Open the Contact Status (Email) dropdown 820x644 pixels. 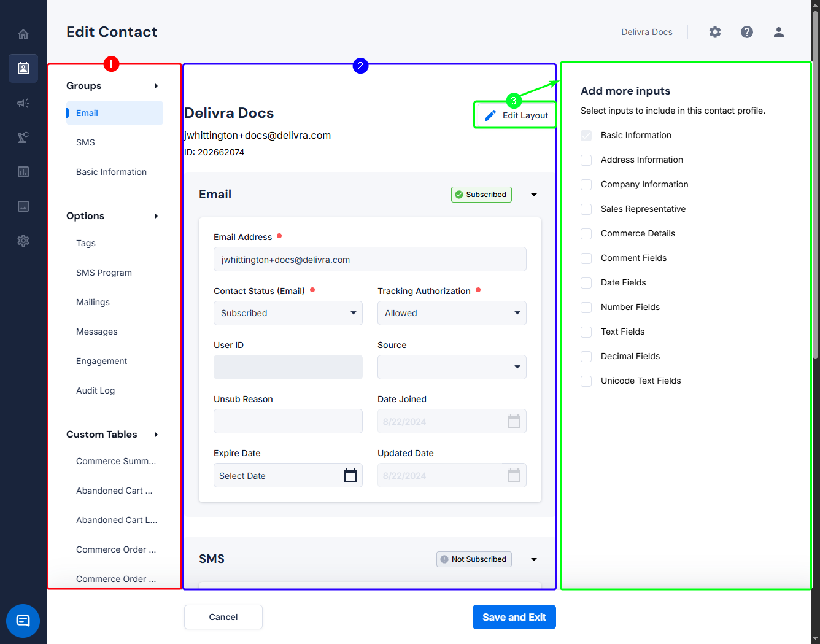(x=288, y=313)
